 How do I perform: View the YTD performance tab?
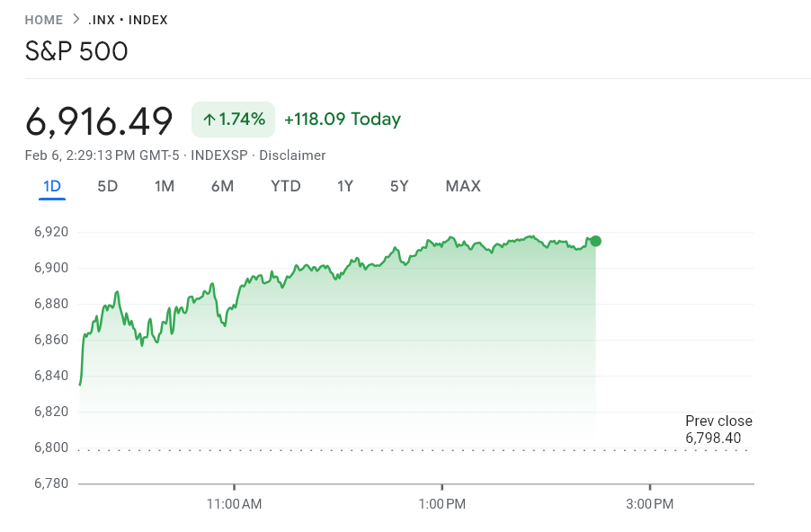(285, 186)
